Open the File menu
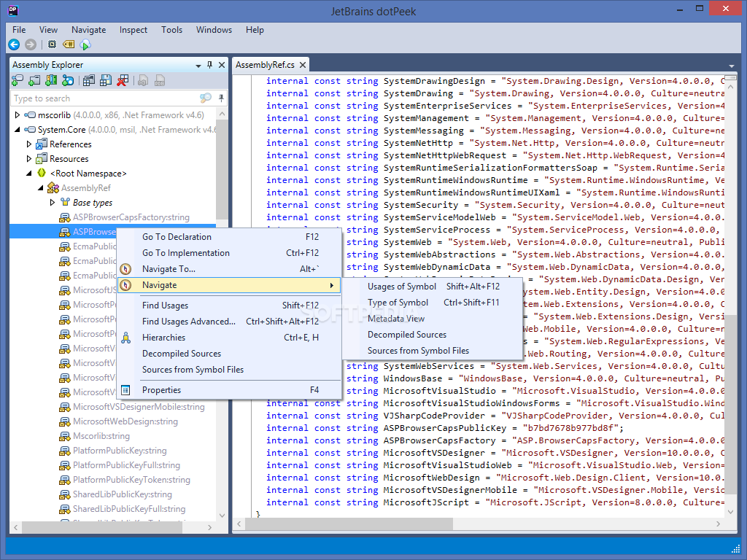This screenshot has height=560, width=747. pos(19,29)
